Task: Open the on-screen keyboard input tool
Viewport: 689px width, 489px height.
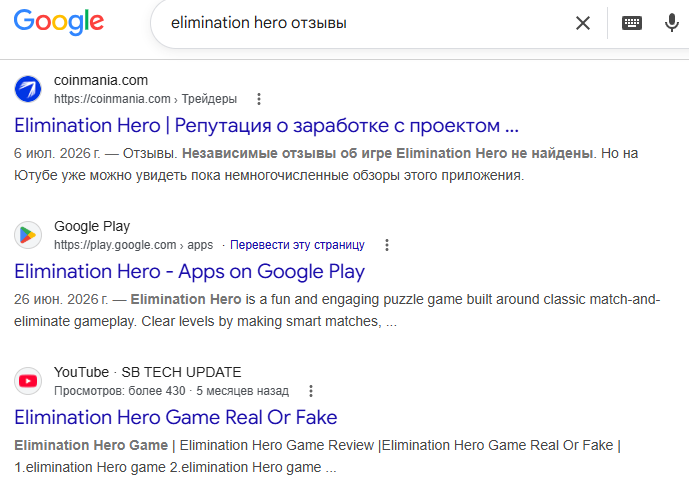Action: [632, 23]
